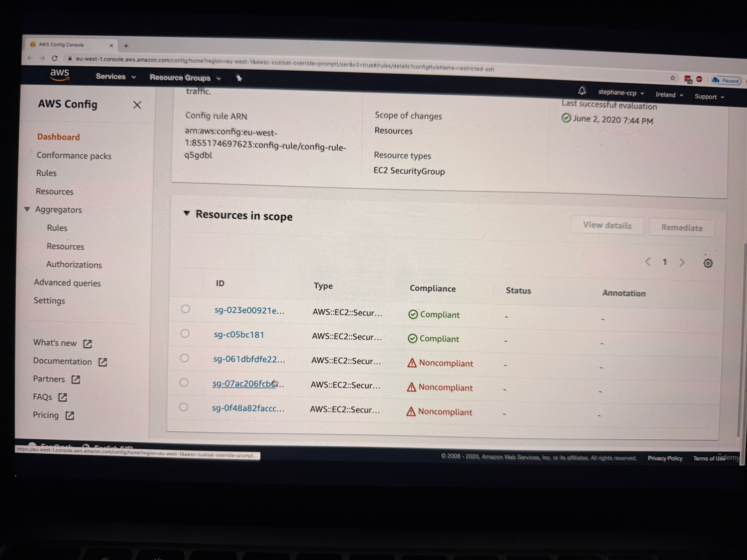
Task: Open a new browser tab
Action: click(x=126, y=46)
